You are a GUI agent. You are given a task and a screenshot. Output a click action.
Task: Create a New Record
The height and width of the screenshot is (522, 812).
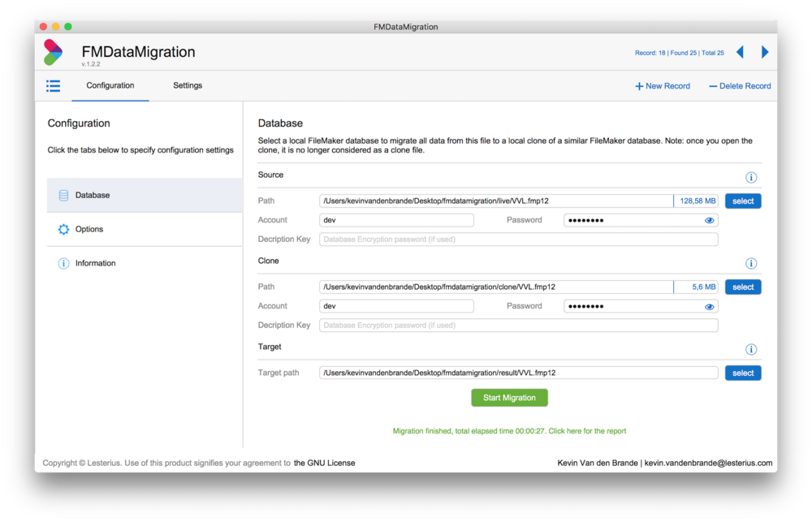663,86
